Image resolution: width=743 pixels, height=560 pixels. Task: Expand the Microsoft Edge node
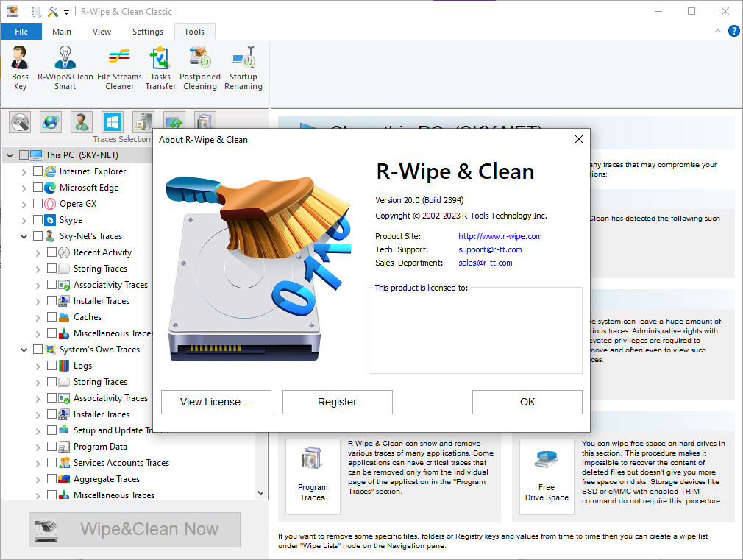tap(24, 188)
